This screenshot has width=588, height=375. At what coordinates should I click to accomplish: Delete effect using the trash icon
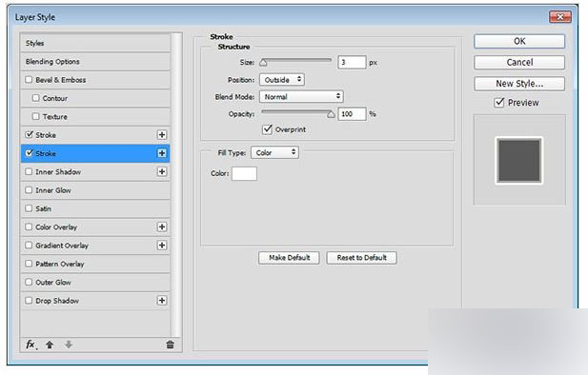170,345
